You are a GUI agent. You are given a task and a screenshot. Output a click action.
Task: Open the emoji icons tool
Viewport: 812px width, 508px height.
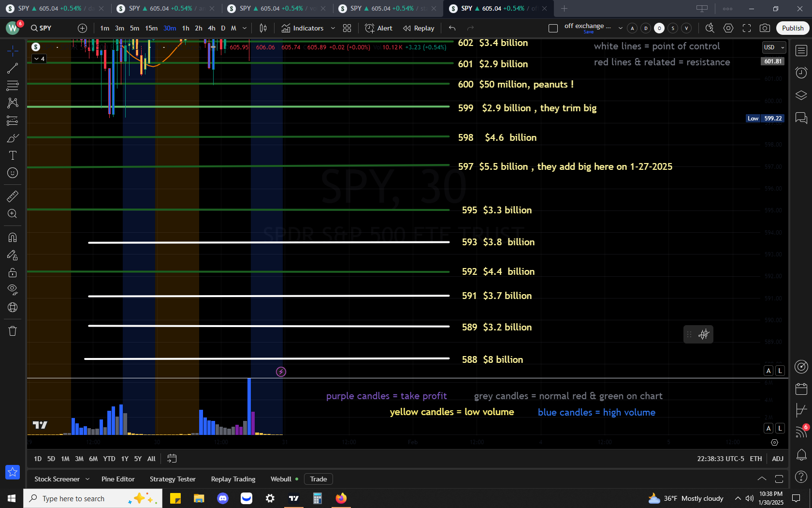click(x=13, y=173)
